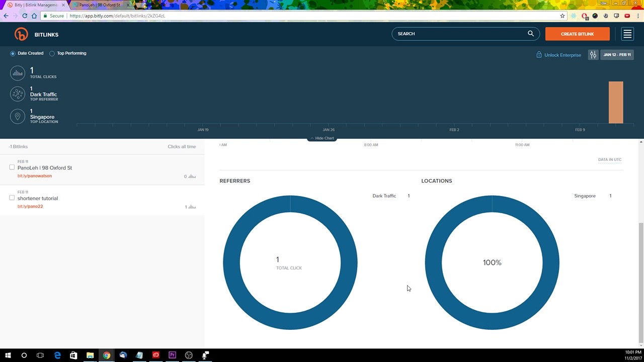Open Task View on the taskbar

(x=40, y=355)
